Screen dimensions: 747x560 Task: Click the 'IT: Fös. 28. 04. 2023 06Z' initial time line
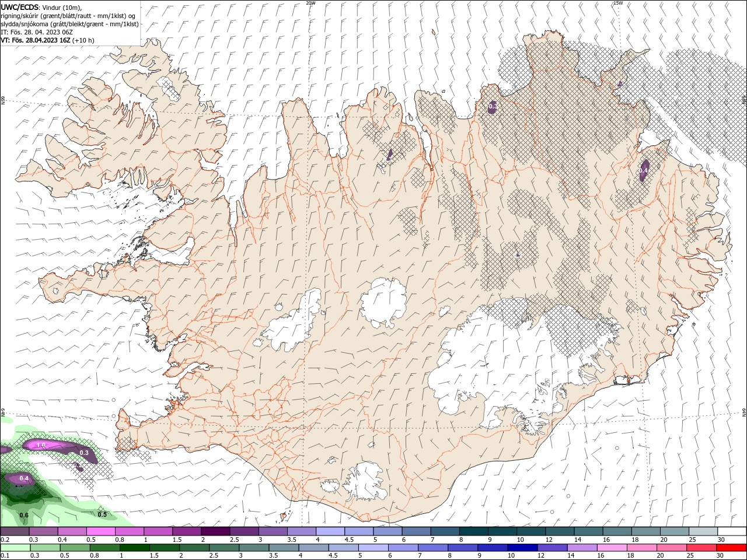tap(37, 32)
